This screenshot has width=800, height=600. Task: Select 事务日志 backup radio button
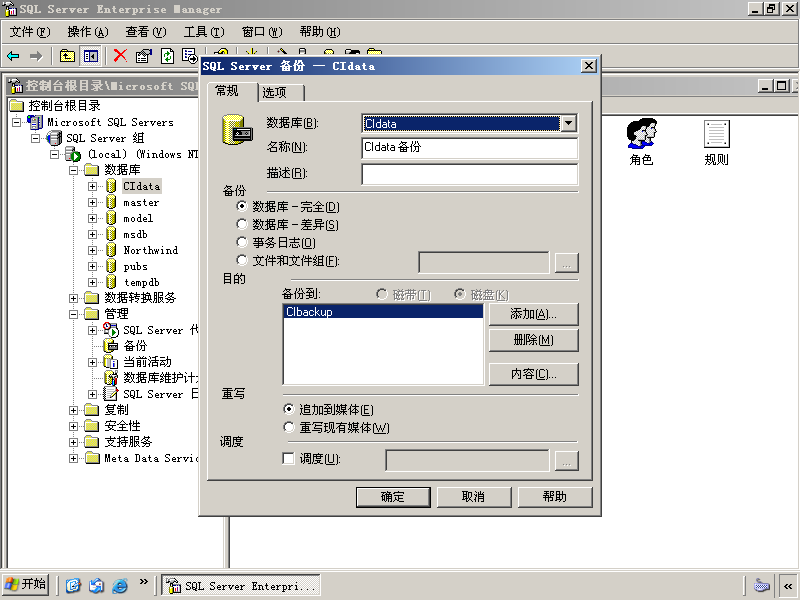[242, 242]
